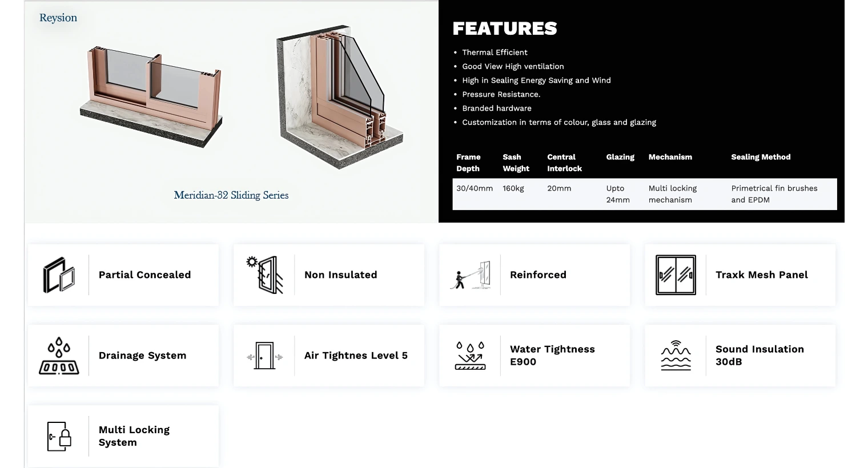Click the Sound Insulation waves icon
The image size is (868, 468).
(676, 356)
